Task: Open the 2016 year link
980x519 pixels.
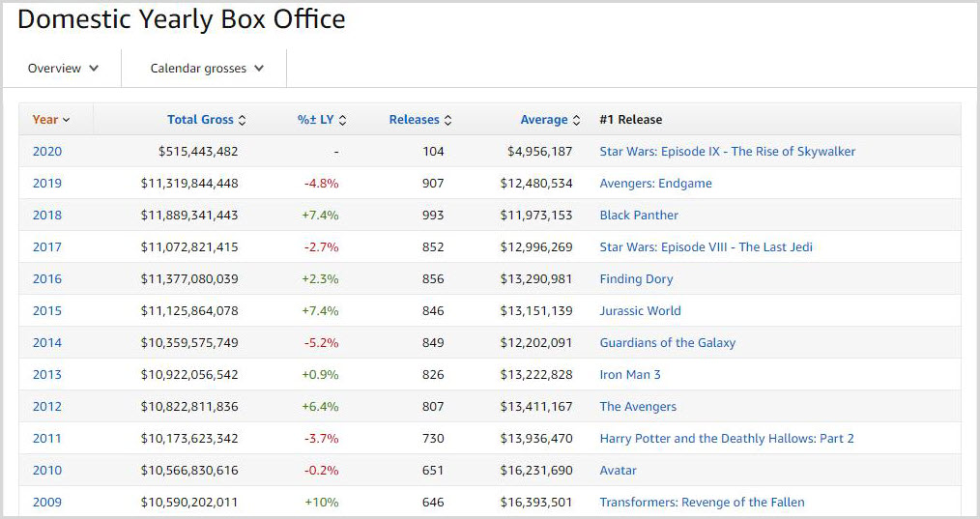Action: 47,279
